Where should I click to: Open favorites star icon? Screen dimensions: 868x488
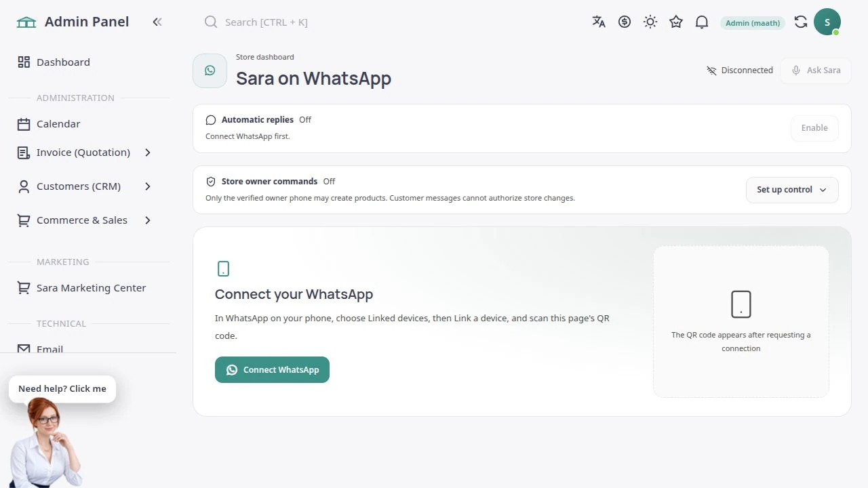click(x=676, y=22)
